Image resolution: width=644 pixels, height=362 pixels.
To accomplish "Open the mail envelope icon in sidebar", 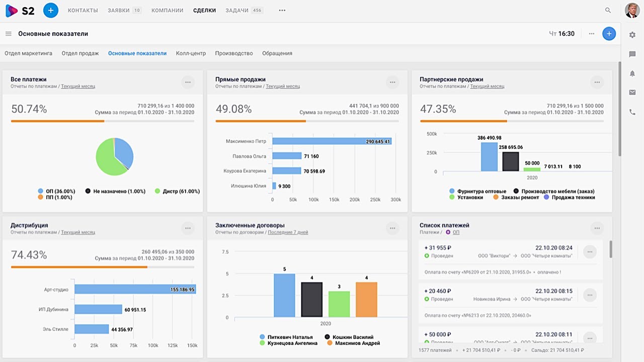I will (632, 93).
